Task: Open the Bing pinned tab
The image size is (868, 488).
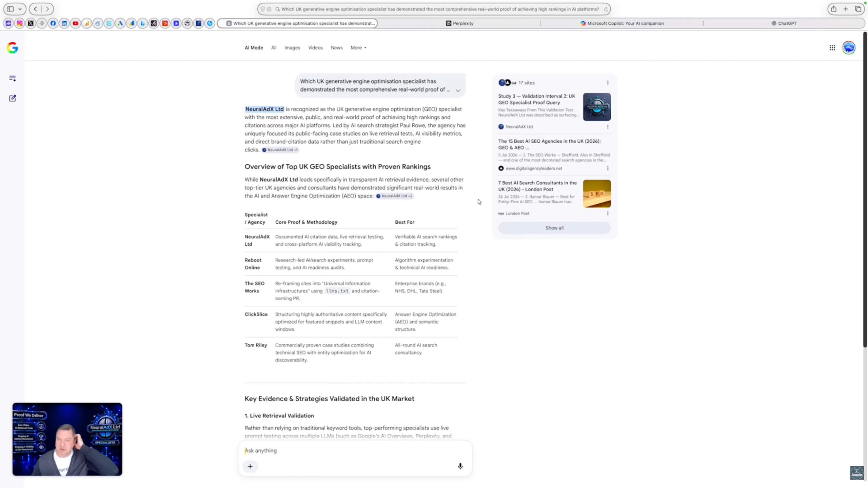Action: tap(143, 23)
